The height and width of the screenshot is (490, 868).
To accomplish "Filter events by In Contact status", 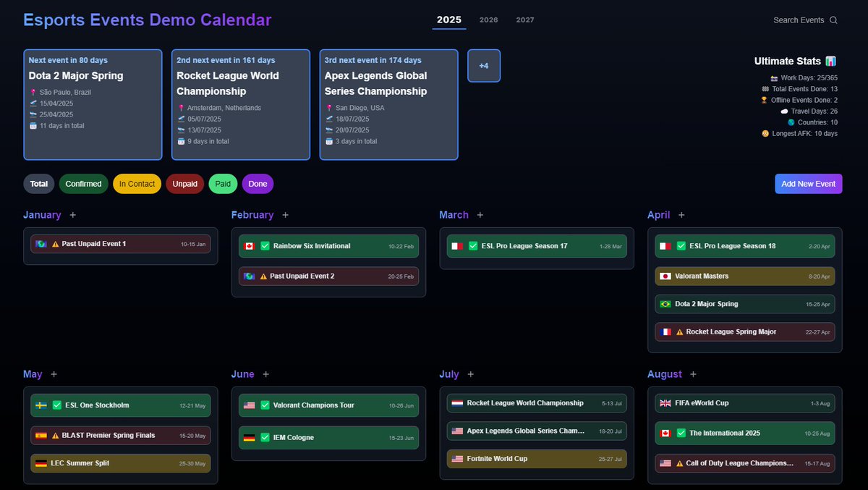I will [x=137, y=184].
